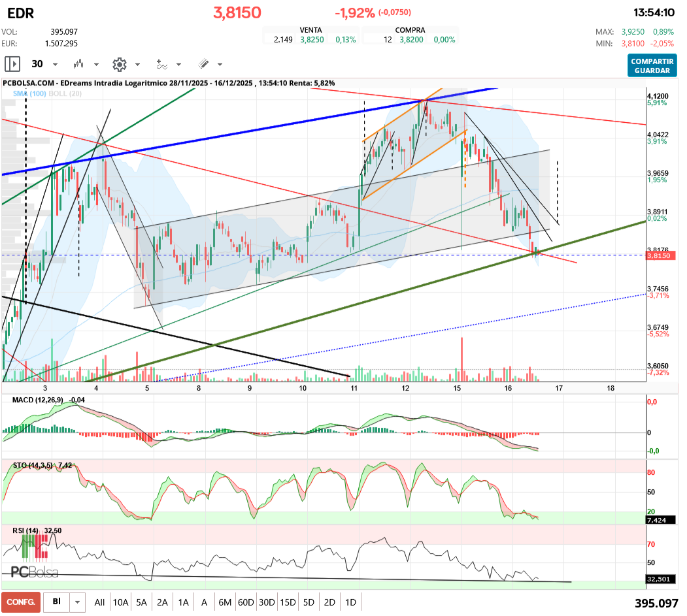The image size is (687, 616).
Task: Click the VOL value 395.097 in the header
Action: pos(64,32)
